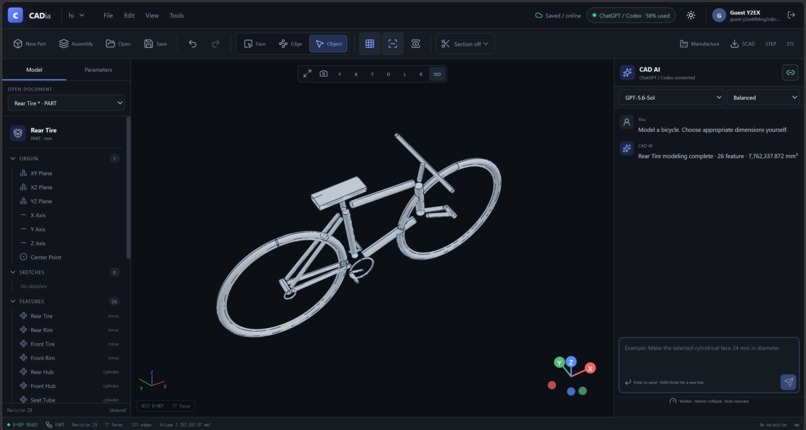Open the Assembly tool
The height and width of the screenshot is (430, 806).
pos(76,44)
